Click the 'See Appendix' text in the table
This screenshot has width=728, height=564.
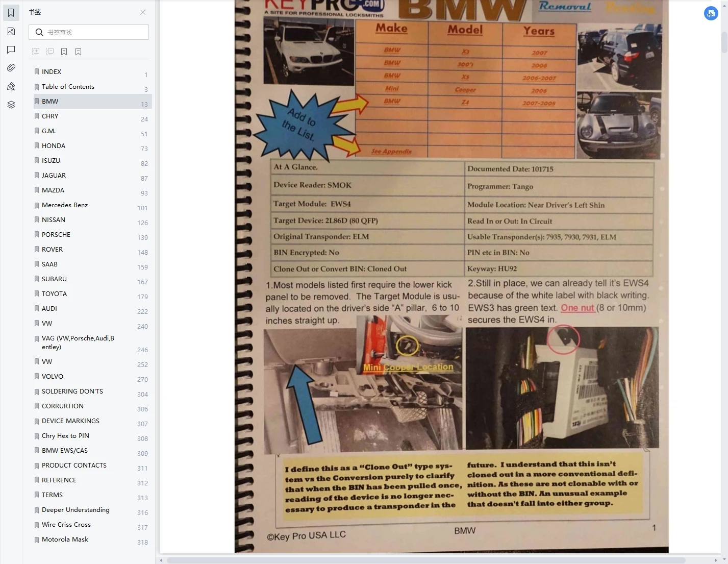coord(391,151)
